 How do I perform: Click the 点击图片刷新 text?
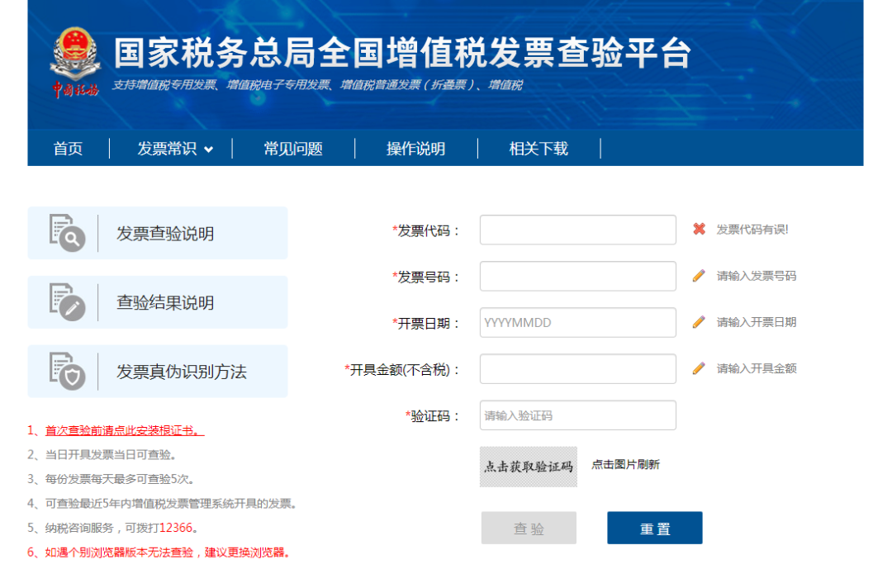point(626,465)
